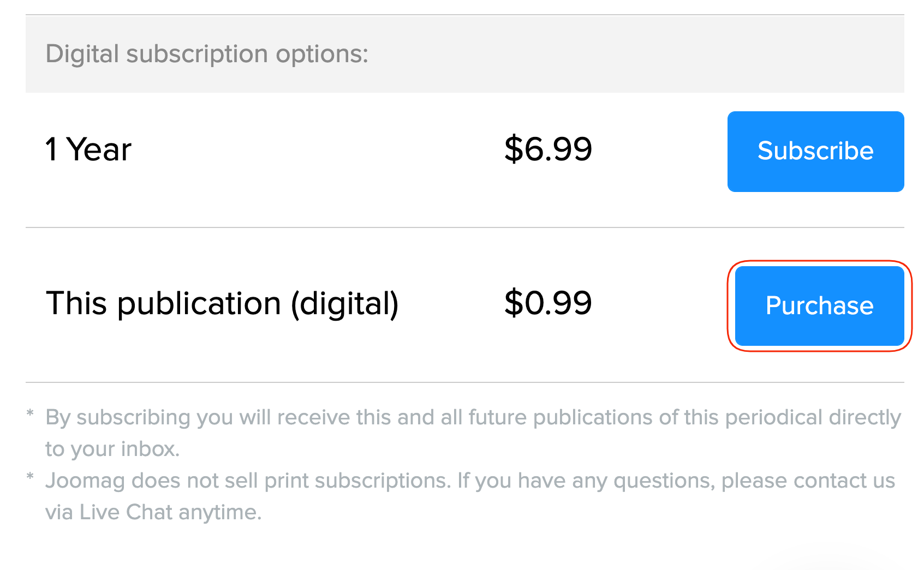
Task: Click the "Digital subscription options:" heading
Action: 207,54
